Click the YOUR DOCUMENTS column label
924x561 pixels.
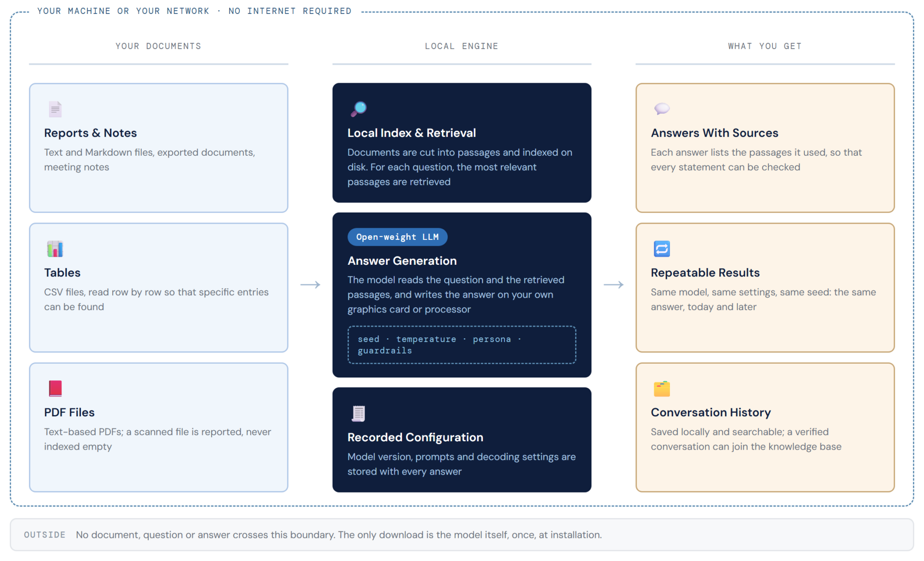tap(158, 46)
